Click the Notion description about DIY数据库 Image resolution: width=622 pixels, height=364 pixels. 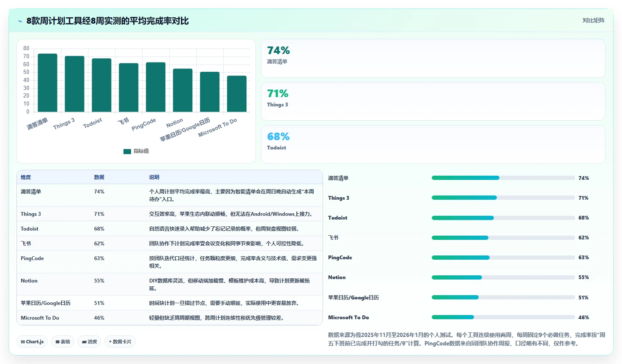(x=230, y=285)
